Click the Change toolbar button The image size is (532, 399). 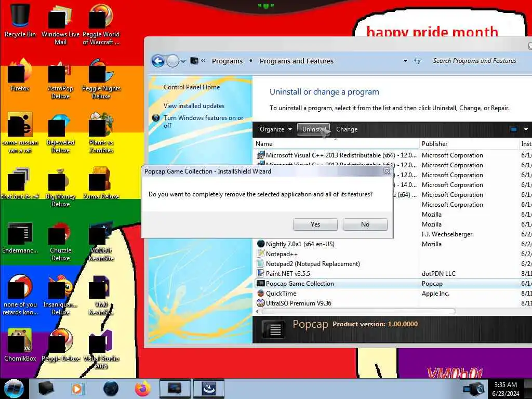tap(347, 129)
